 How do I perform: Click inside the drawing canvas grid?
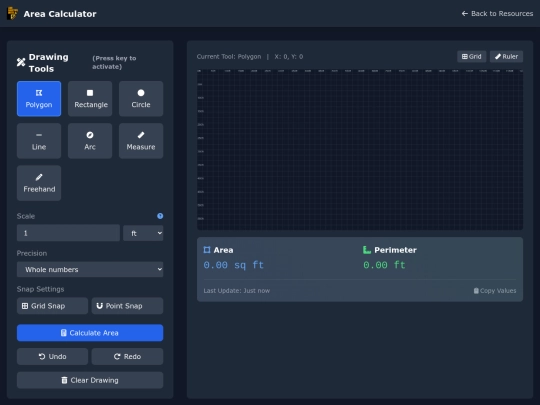[360, 149]
